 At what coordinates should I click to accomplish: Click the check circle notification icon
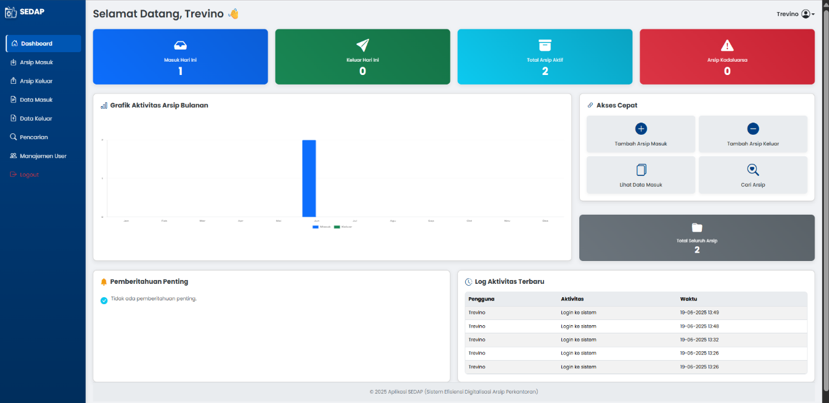[104, 300]
